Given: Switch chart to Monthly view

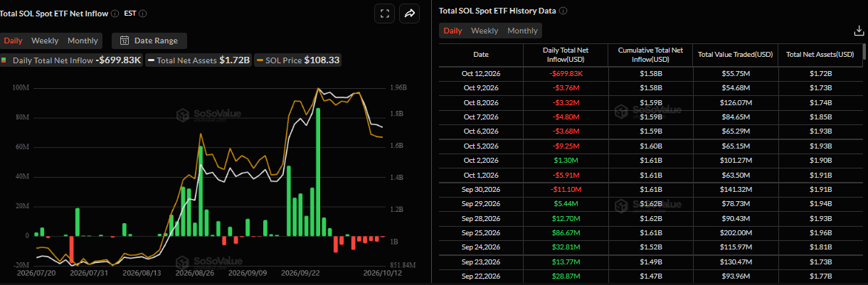Looking at the screenshot, I should (x=83, y=41).
